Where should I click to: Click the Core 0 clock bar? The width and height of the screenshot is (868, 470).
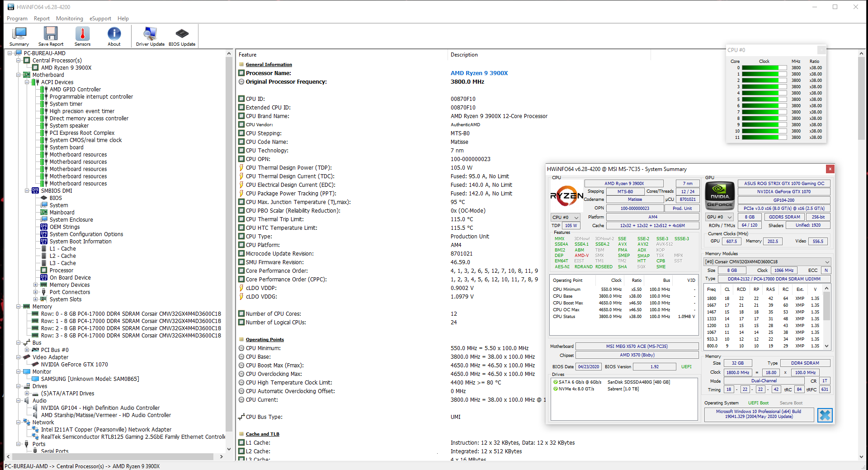[x=764, y=68]
